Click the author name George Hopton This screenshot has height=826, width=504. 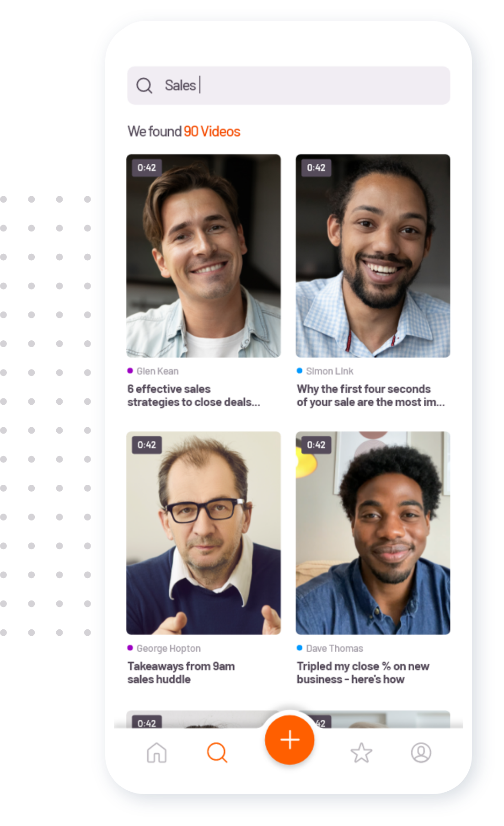[168, 648]
